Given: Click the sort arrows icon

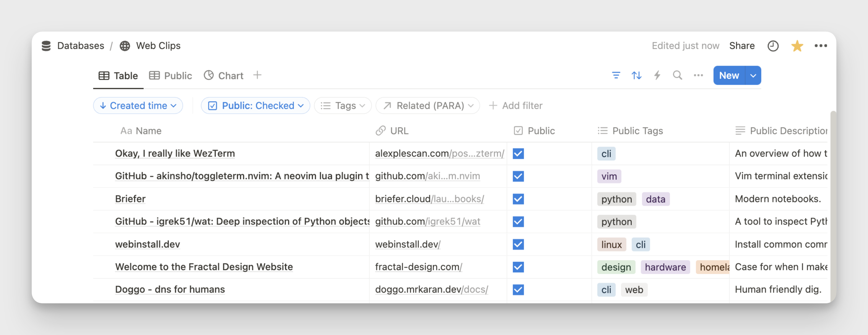Looking at the screenshot, I should [x=636, y=75].
